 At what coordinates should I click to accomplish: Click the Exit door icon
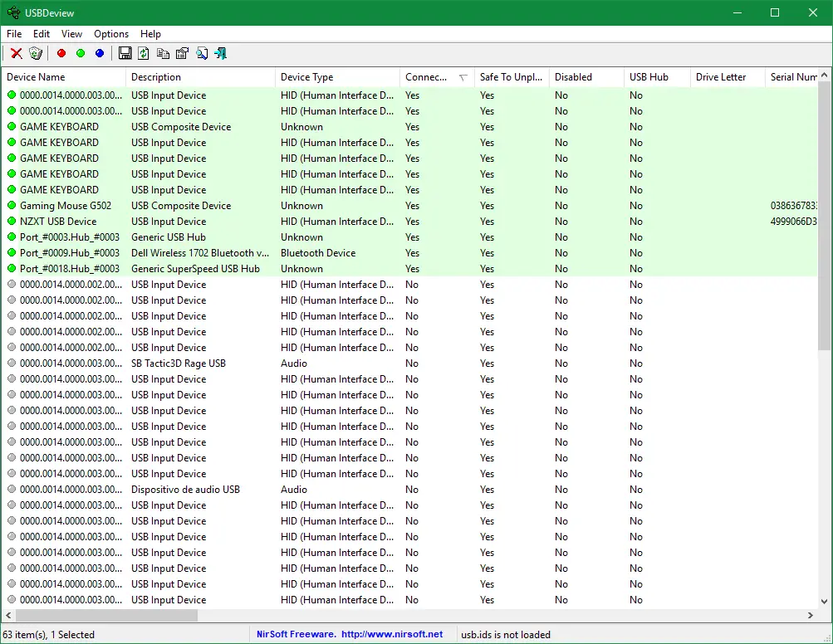pyautogui.click(x=221, y=53)
